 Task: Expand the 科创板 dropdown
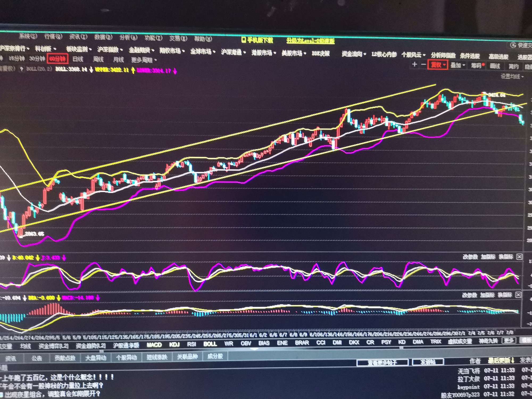click(x=46, y=49)
